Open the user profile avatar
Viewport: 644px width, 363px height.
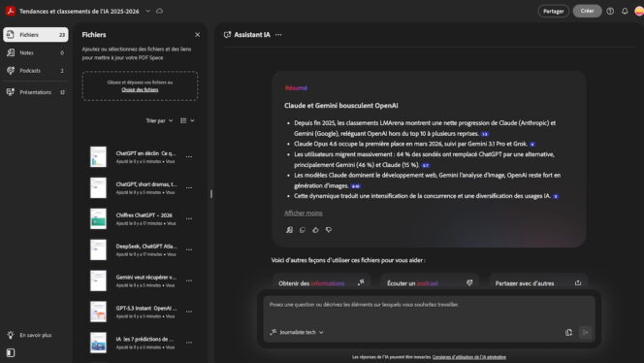coord(639,11)
